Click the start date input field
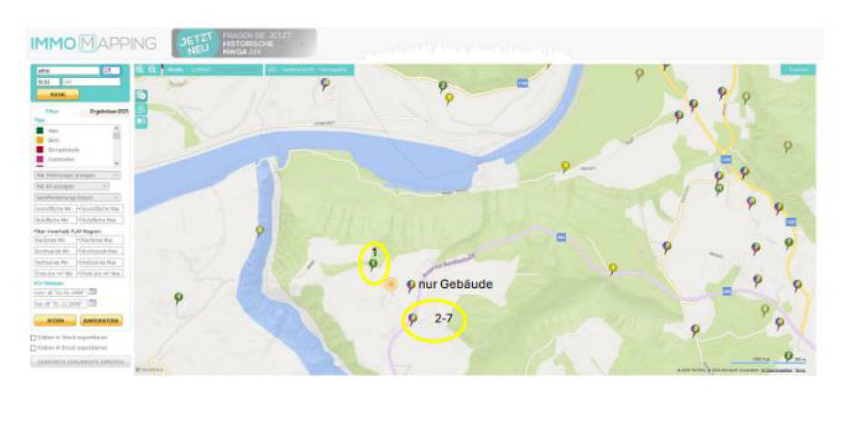The width and height of the screenshot is (868, 435). (60, 292)
